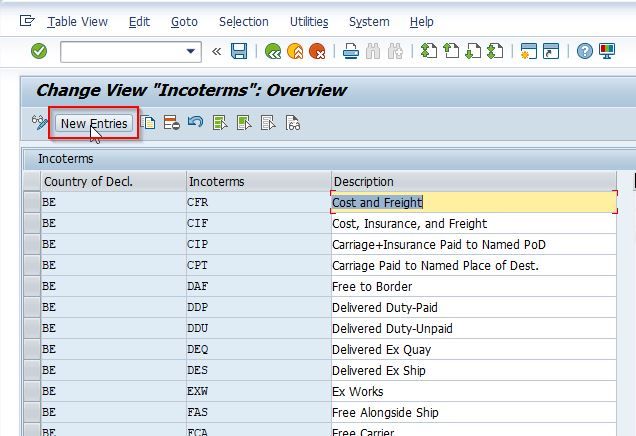Open Help with the question mark icon
The height and width of the screenshot is (436, 636).
coord(584,51)
